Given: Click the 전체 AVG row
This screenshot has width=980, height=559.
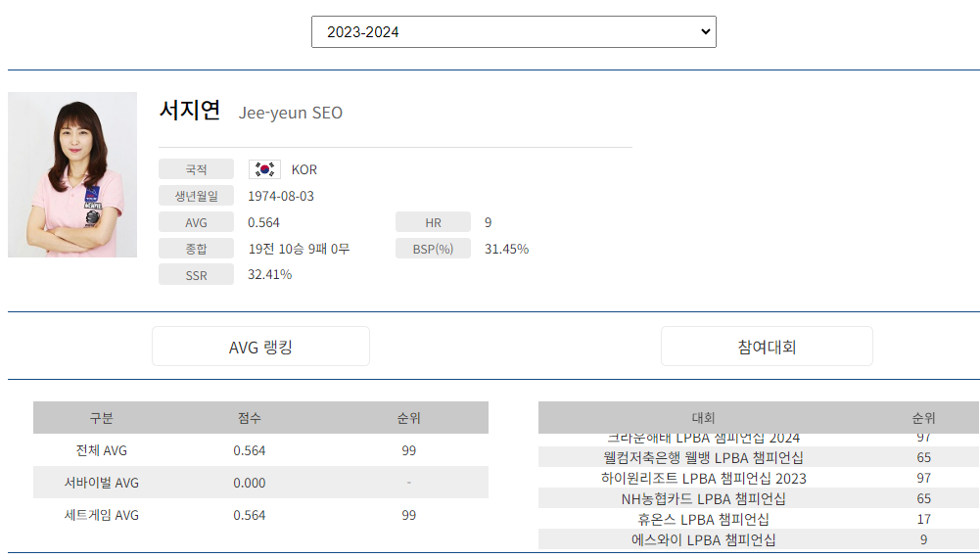Looking at the screenshot, I should tap(260, 450).
